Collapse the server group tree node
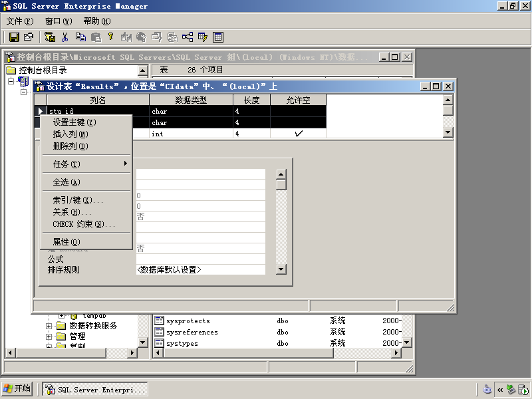The height and width of the screenshot is (399, 532). [11, 81]
